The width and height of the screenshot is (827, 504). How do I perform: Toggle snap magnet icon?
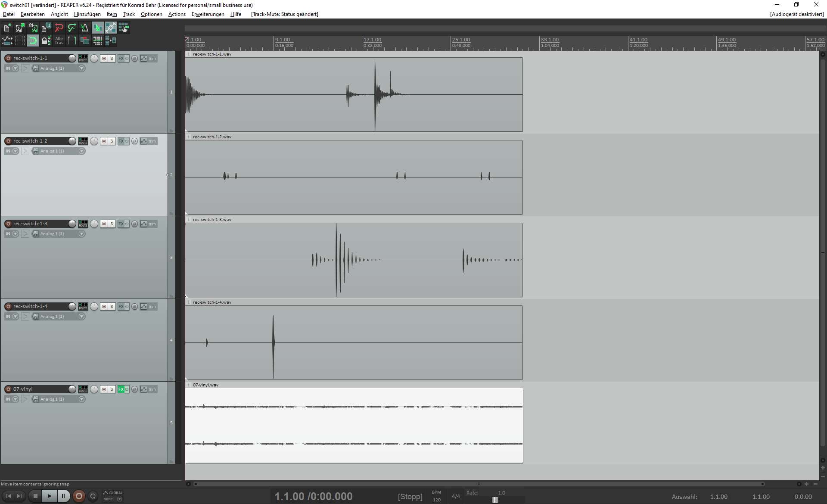(33, 41)
